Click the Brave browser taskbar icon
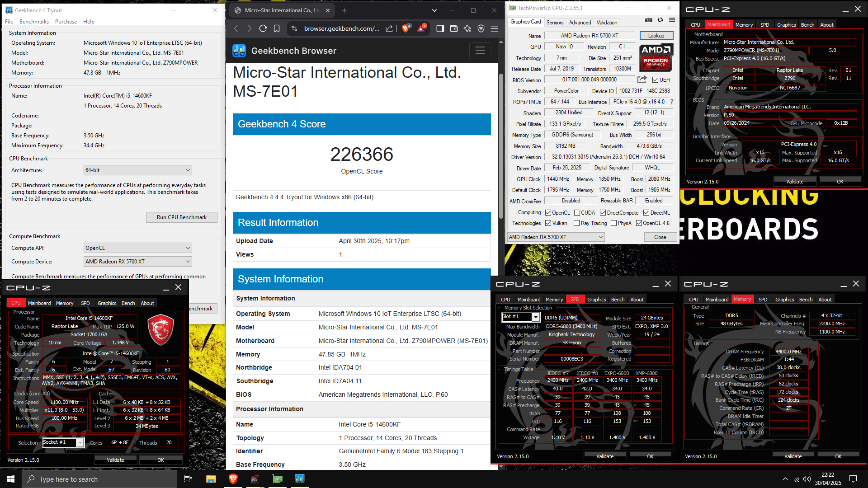 tap(233, 479)
